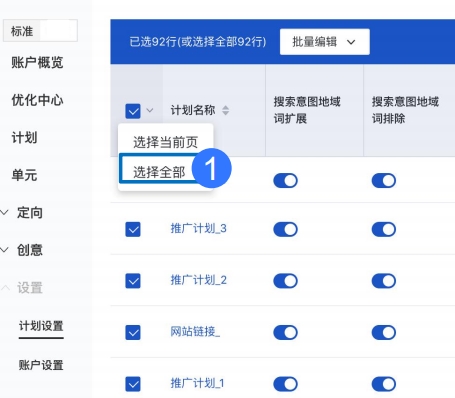The height and width of the screenshot is (398, 455).
Task: Go to 优化中心 in the sidebar
Action: coord(37,100)
